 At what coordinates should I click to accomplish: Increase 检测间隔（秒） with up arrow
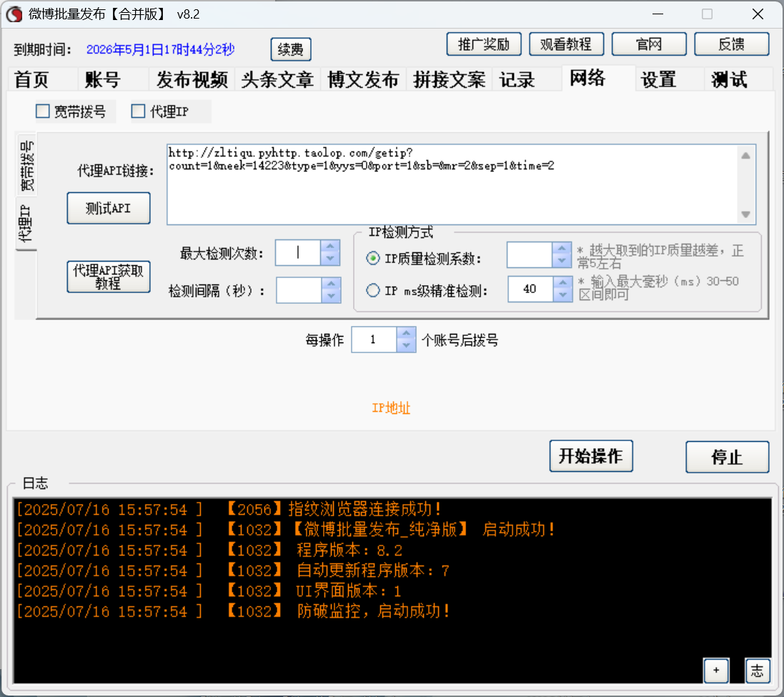pos(330,284)
